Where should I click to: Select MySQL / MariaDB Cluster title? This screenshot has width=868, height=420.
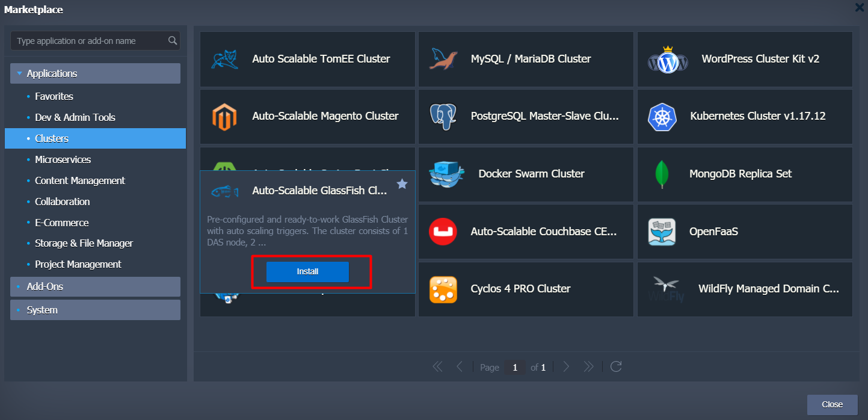[531, 59]
